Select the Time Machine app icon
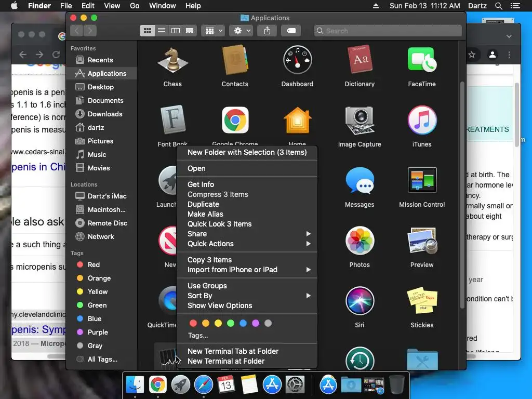Image resolution: width=532 pixels, height=399 pixels. [360, 358]
